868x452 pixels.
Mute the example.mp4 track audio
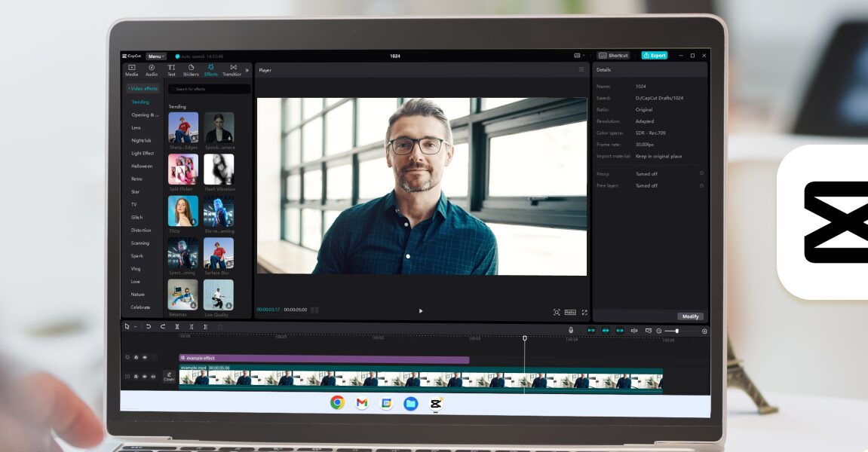coord(153,376)
